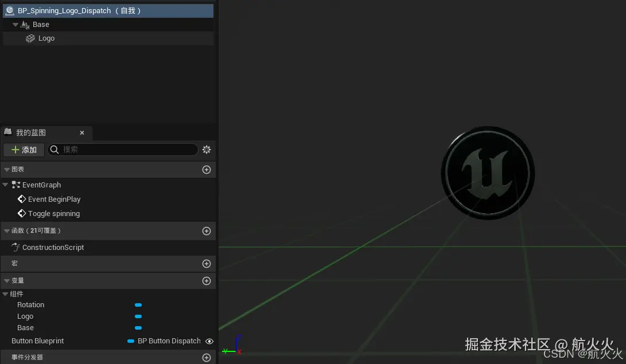Select the 事件分发器 section header

point(108,357)
